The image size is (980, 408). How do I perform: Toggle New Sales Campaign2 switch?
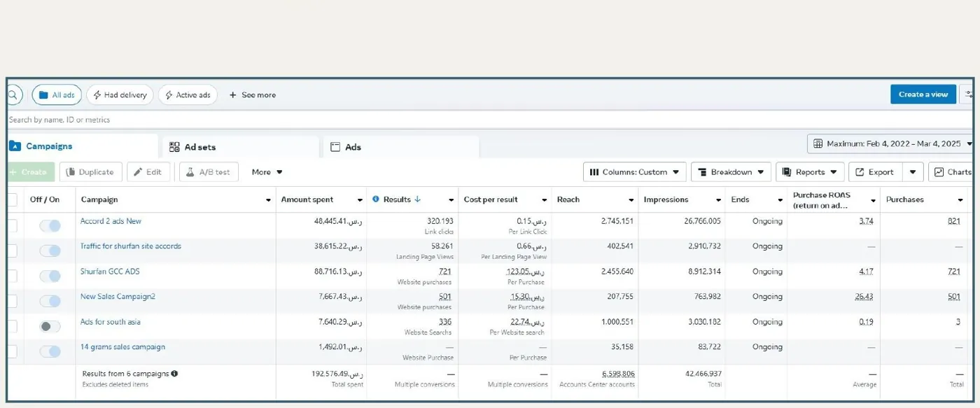(50, 302)
